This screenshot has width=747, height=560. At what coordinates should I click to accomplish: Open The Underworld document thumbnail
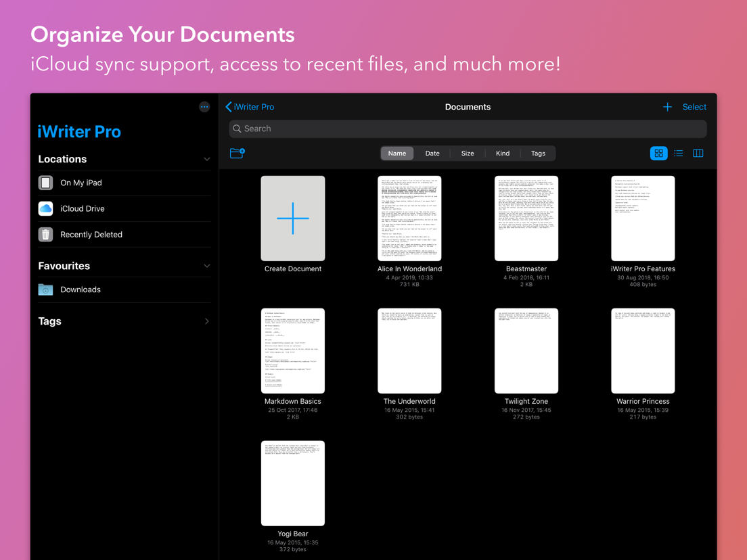tap(410, 351)
